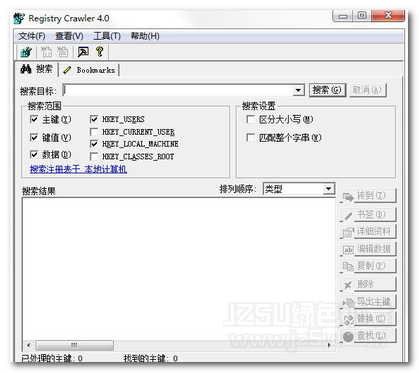
Task: Click the find window toolbar icon
Action: point(83,52)
